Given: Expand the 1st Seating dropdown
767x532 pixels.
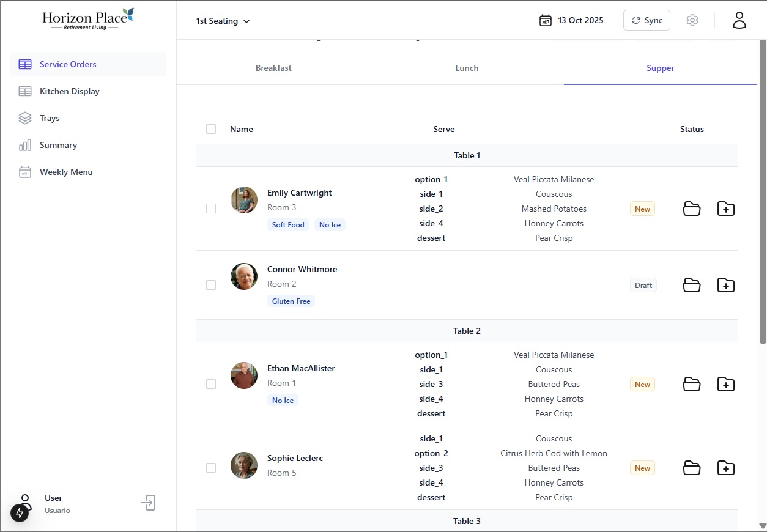Looking at the screenshot, I should click(223, 21).
